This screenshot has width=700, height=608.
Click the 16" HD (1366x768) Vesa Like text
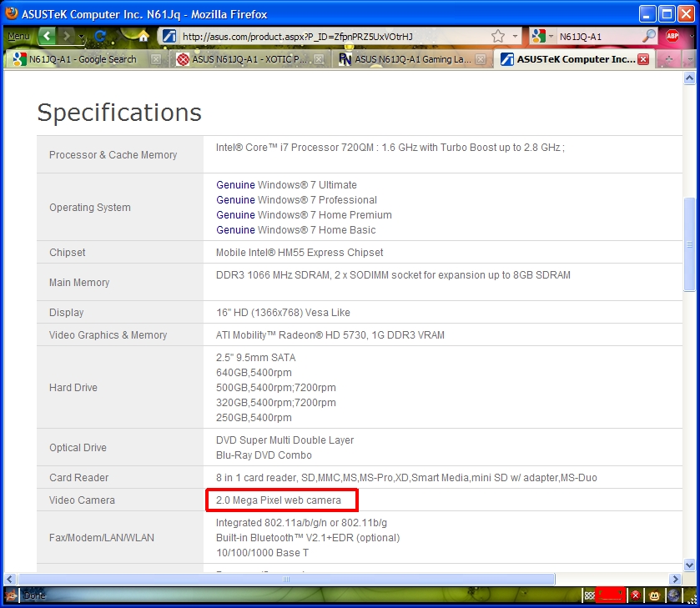[283, 313]
